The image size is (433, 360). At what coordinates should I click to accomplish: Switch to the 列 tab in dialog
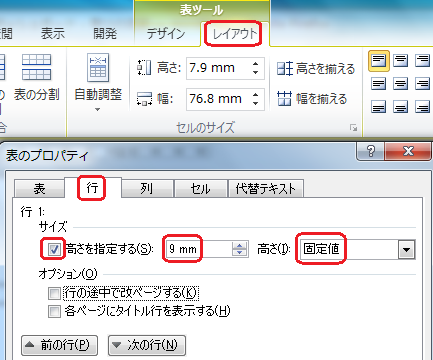click(x=147, y=189)
